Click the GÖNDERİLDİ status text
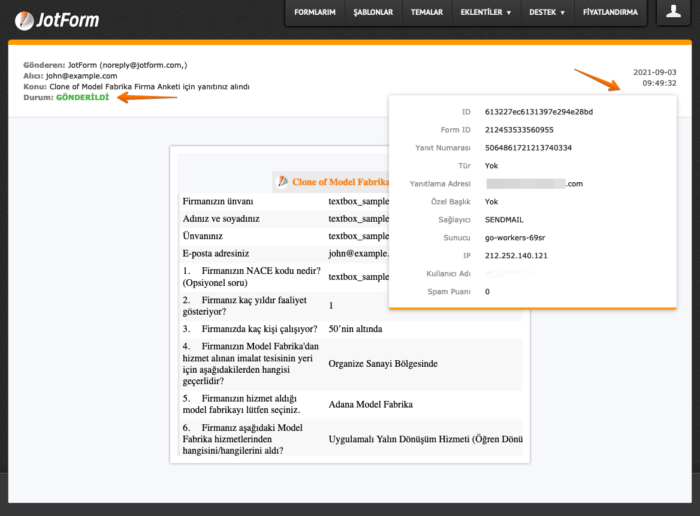This screenshot has height=516, width=700. 82,97
